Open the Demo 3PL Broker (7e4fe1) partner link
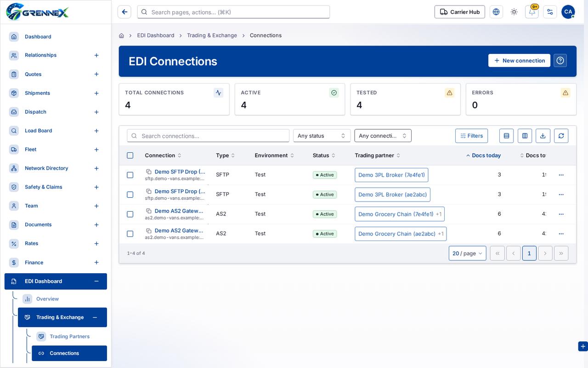The height and width of the screenshot is (368, 588). click(x=392, y=175)
